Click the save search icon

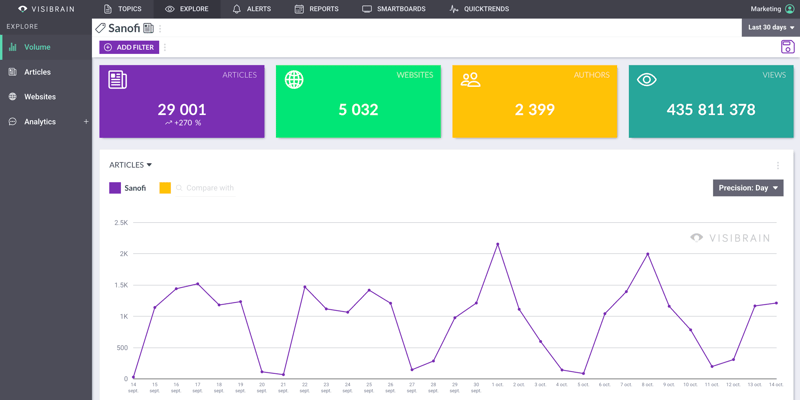pos(787,47)
